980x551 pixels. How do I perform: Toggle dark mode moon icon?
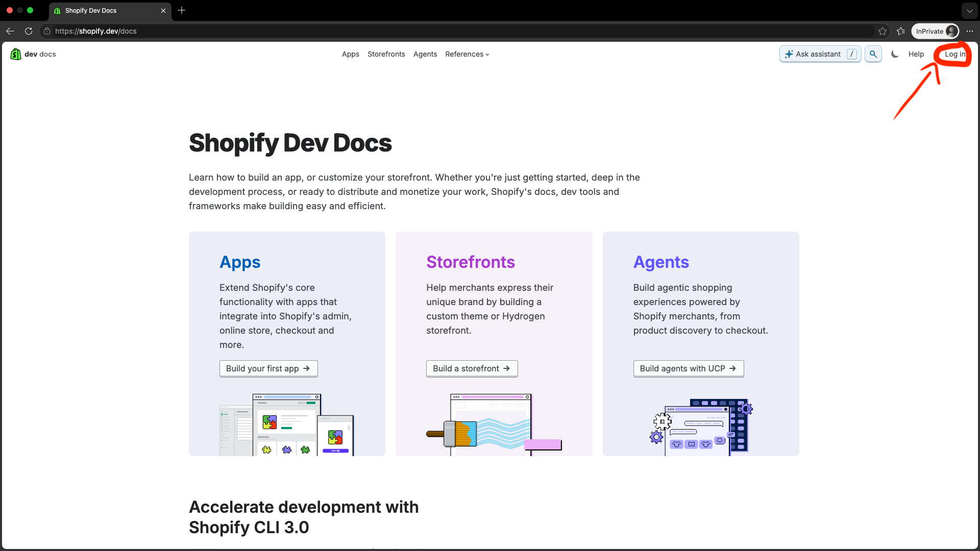[895, 54]
